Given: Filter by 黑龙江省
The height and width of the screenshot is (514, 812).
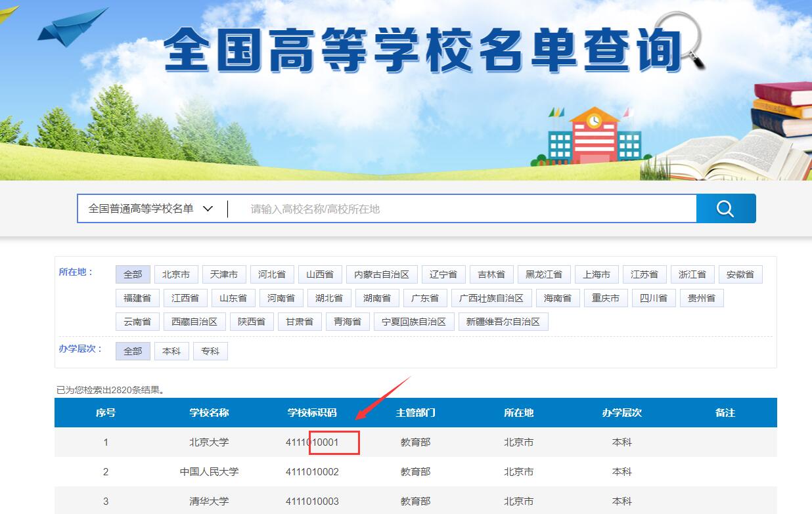Looking at the screenshot, I should pos(544,274).
